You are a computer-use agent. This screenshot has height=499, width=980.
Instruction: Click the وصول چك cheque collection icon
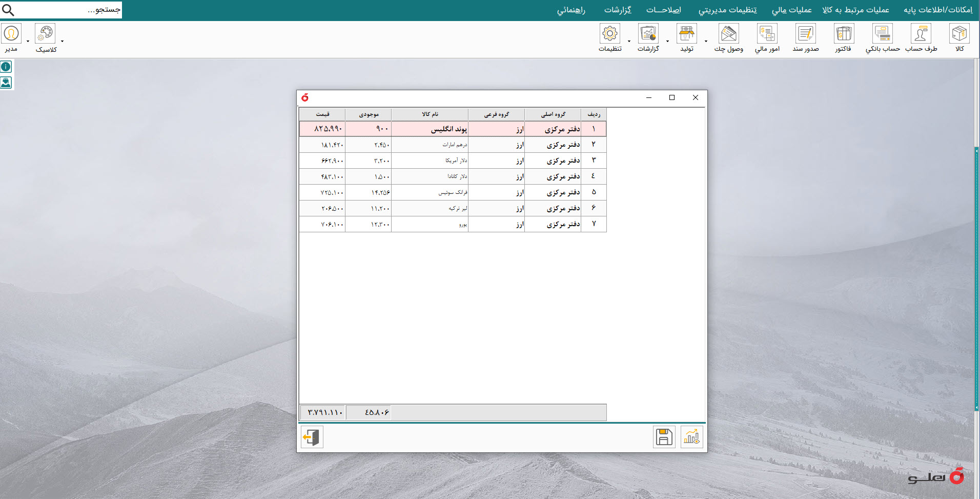click(x=728, y=34)
